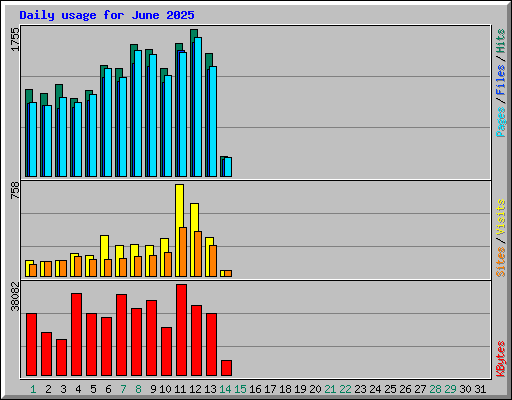Click the 1755 axis value
The height and width of the screenshot is (400, 512).
point(15,39)
